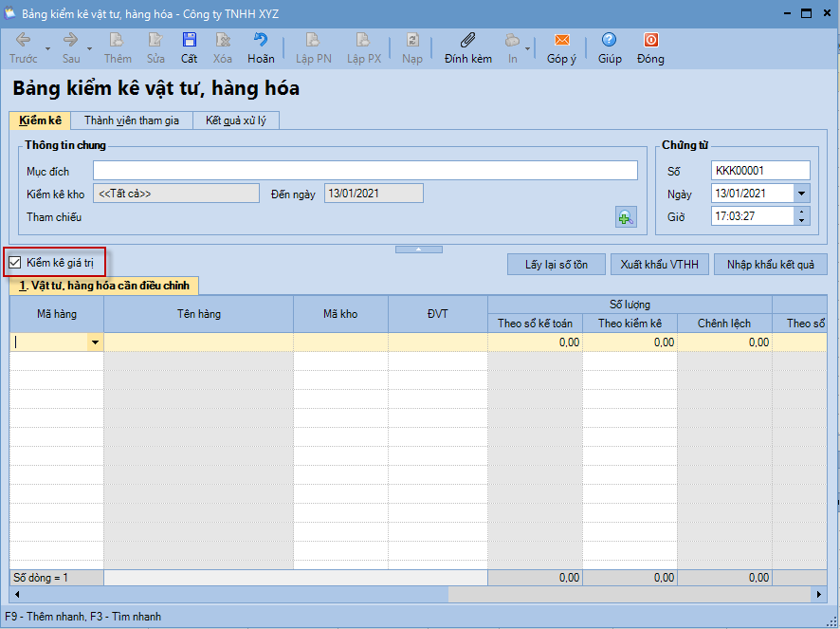Attach a file with Đính kèm paperclip
This screenshot has width=840, height=629.
pos(467,40)
